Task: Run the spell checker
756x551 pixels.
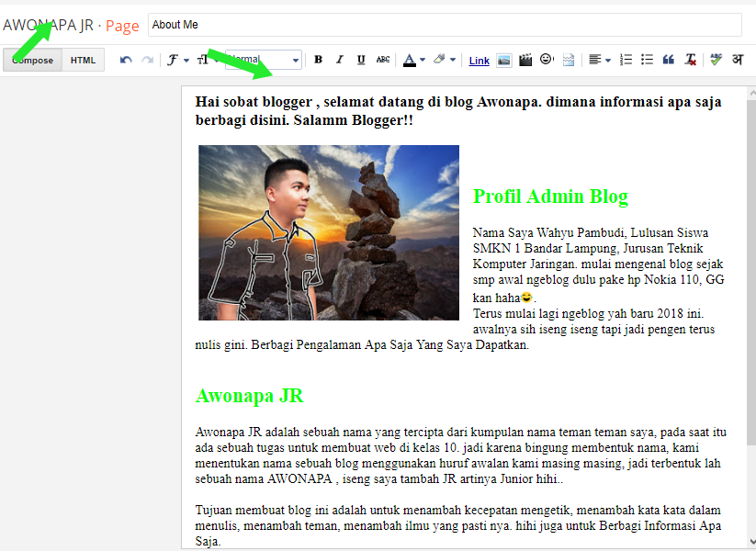Action: click(716, 60)
